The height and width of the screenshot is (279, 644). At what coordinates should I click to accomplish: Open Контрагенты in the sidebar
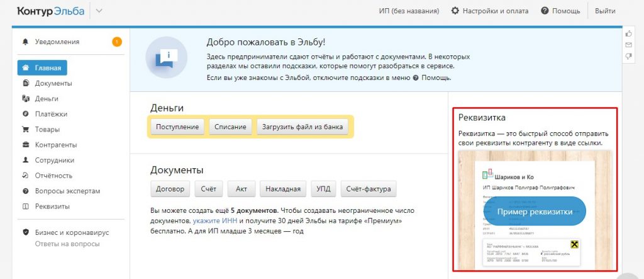click(56, 145)
